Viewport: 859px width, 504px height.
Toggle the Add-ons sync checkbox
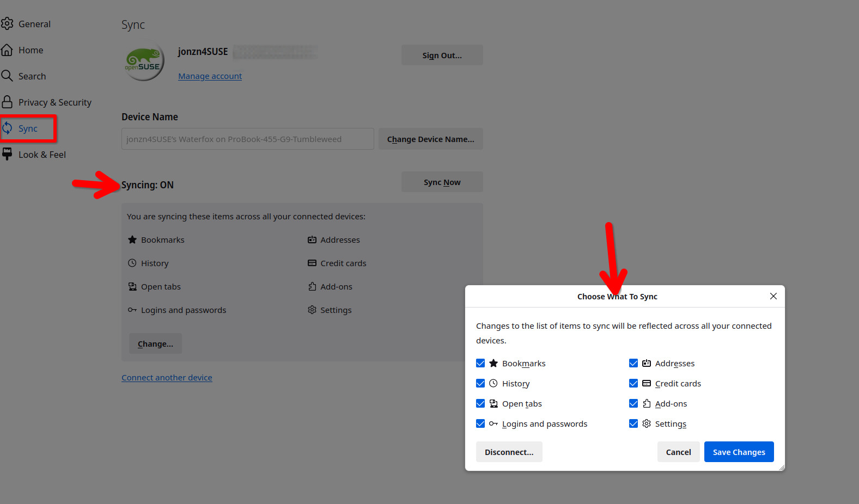click(x=633, y=403)
